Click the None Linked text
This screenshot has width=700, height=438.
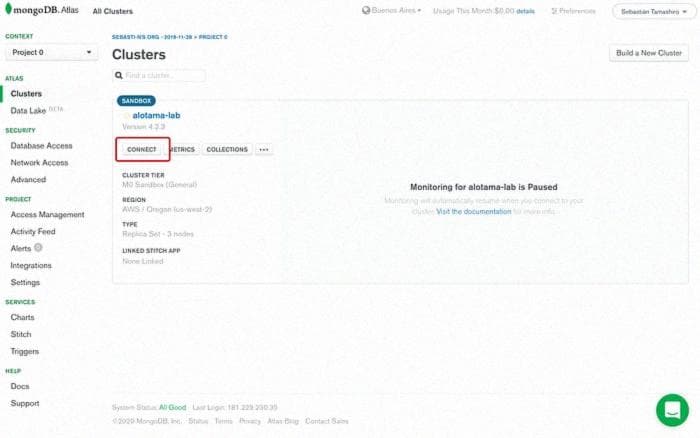pos(143,261)
